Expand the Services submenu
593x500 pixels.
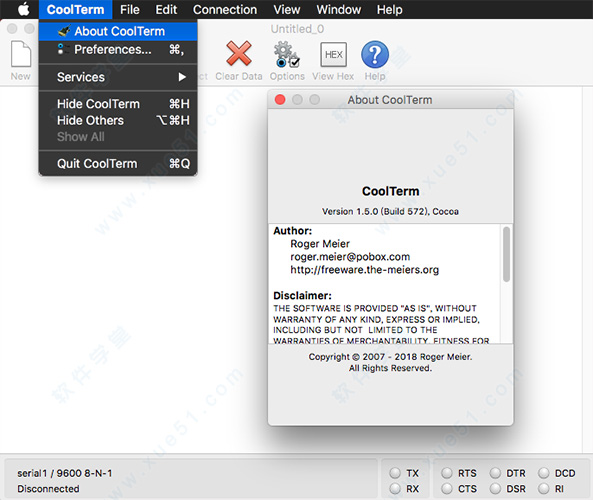point(118,77)
